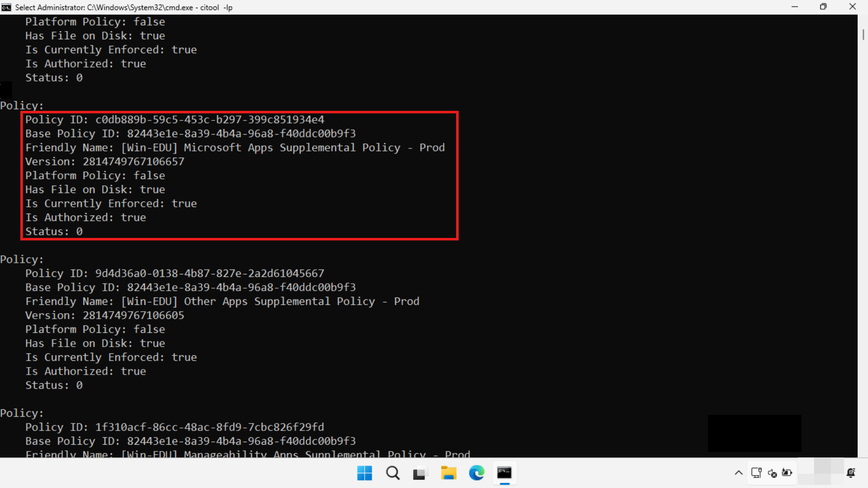This screenshot has height=488, width=868.
Task: Click Is Authorized line of Other Apps policy
Action: [85, 371]
